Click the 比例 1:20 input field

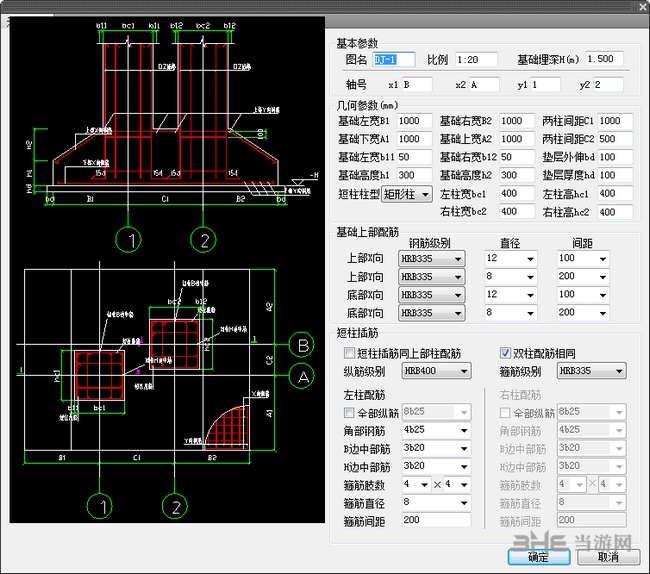click(x=476, y=60)
